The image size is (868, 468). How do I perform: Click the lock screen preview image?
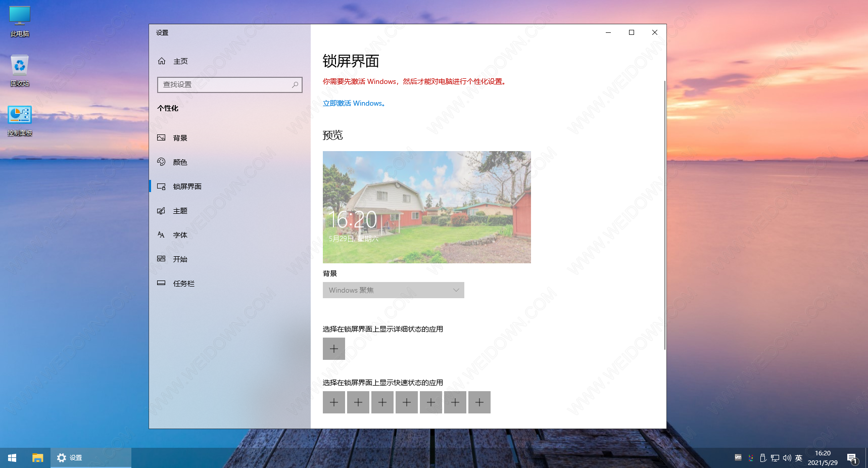(427, 207)
